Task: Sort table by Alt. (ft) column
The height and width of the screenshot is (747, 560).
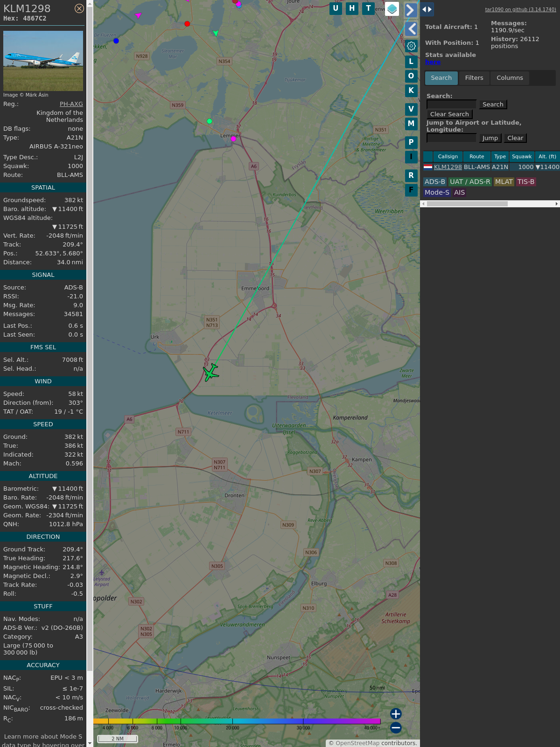Action: pyautogui.click(x=547, y=157)
